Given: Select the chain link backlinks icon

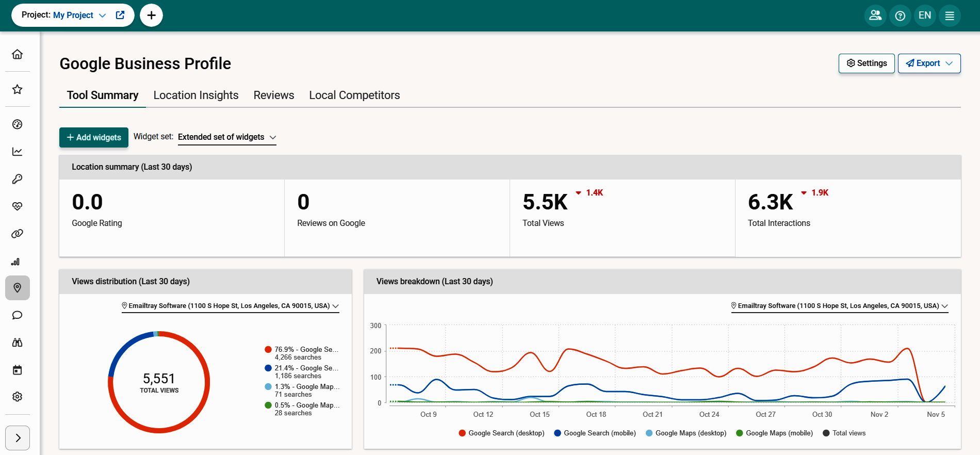Looking at the screenshot, I should click(18, 234).
